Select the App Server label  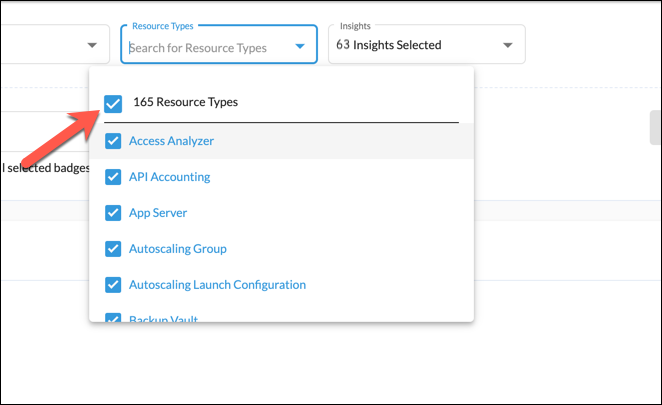tap(158, 212)
